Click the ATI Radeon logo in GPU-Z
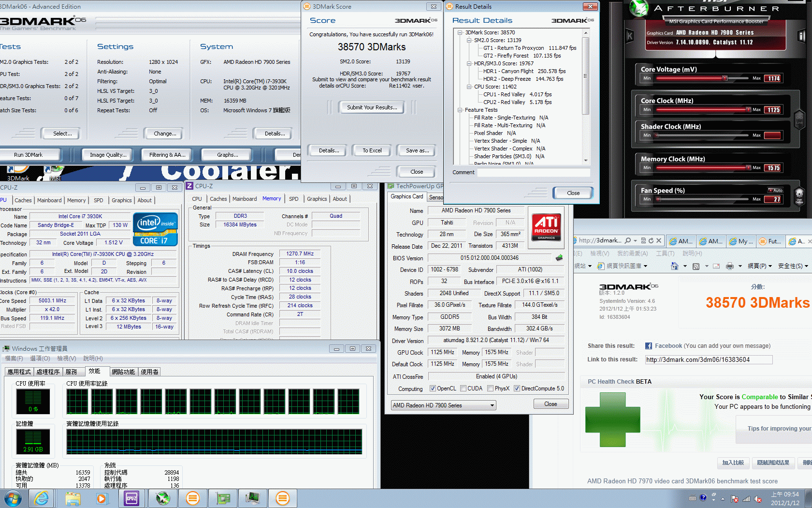The width and height of the screenshot is (812, 508). coord(547,226)
